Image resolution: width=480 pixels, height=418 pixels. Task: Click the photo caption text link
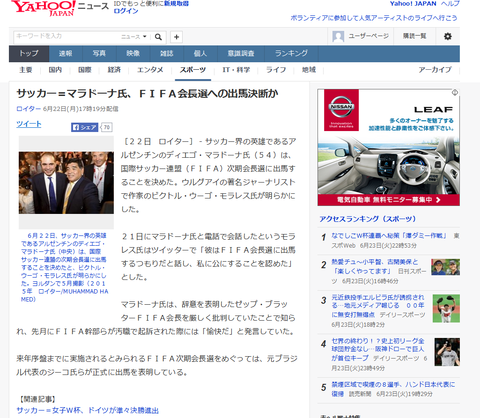click(x=64, y=267)
